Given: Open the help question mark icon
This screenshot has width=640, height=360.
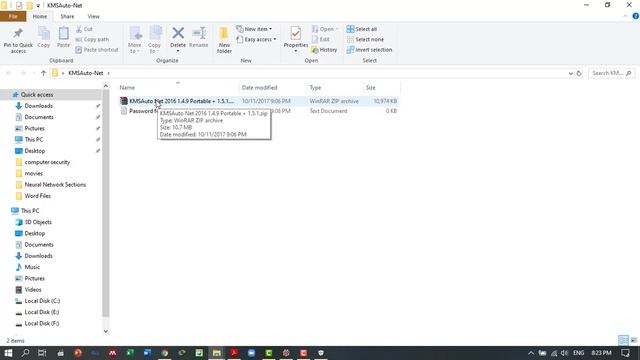Looking at the screenshot, I should 636,16.
